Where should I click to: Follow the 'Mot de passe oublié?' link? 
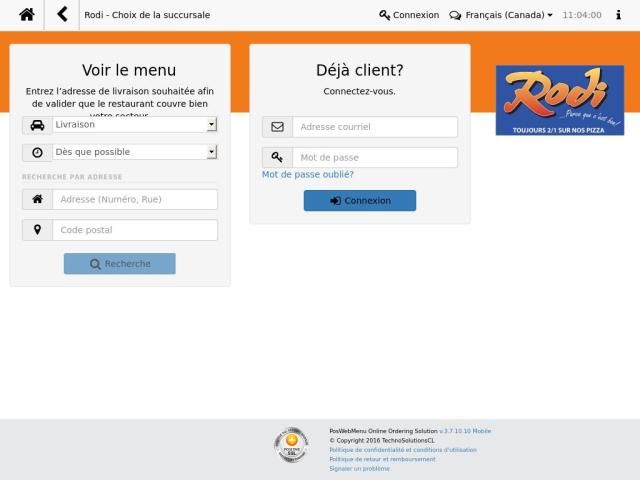(x=307, y=174)
